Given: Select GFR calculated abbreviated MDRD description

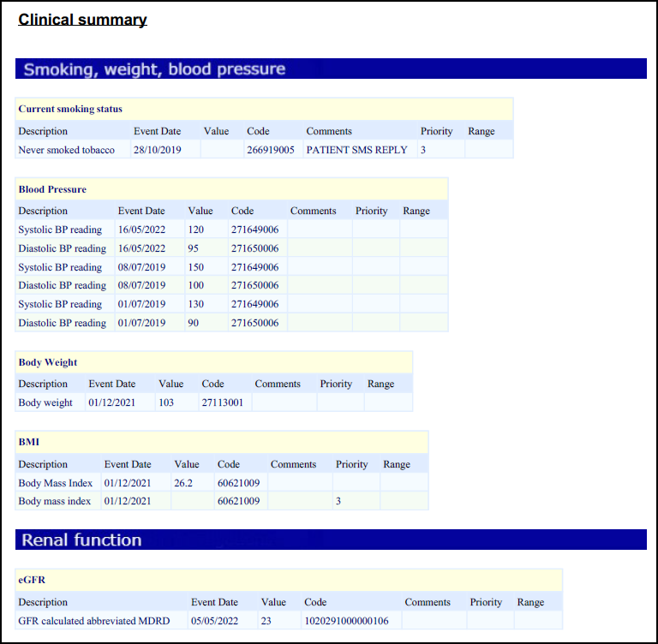Looking at the screenshot, I should (94, 621).
